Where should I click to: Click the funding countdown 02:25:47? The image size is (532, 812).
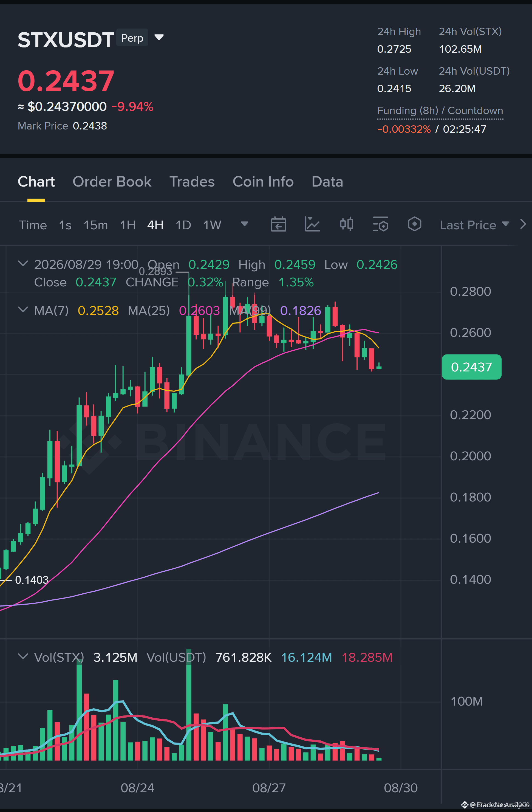click(x=465, y=129)
